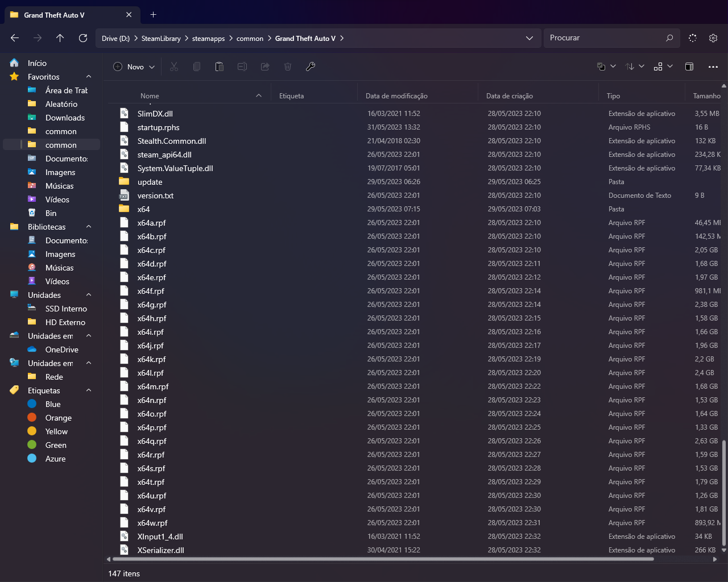Open the Downloads sidebar folder
Screen dimensions: 728x582
pyautogui.click(x=65, y=118)
